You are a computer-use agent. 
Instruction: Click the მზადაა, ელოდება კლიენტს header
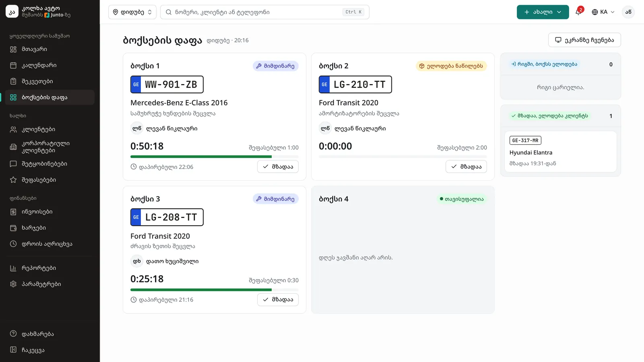(x=550, y=116)
